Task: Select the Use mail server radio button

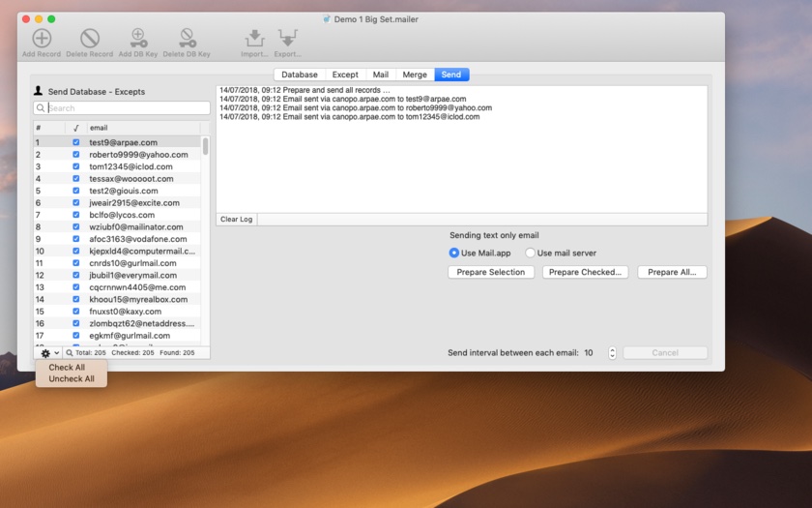Action: [x=530, y=254]
